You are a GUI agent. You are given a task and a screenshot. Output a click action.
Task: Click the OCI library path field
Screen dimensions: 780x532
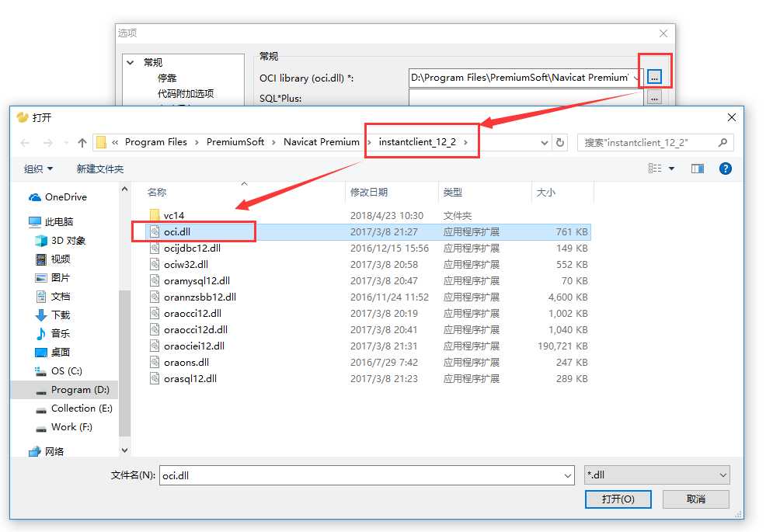click(525, 78)
